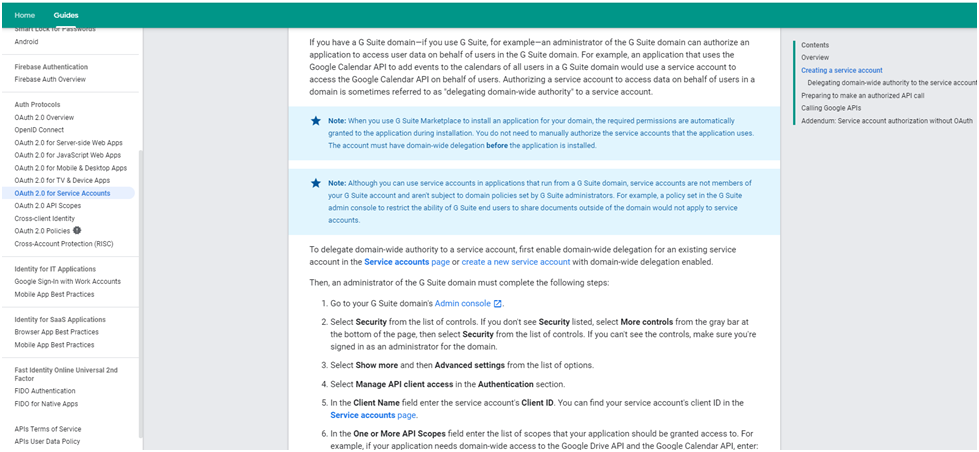Click the Identity for IT Applications heading

click(55, 269)
